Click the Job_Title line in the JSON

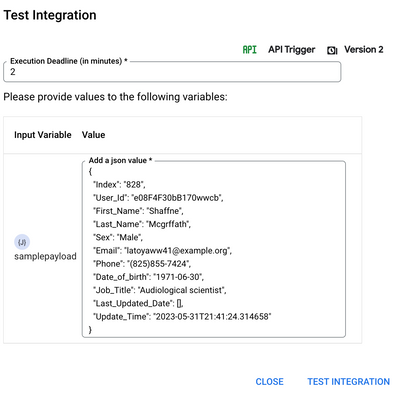160,290
